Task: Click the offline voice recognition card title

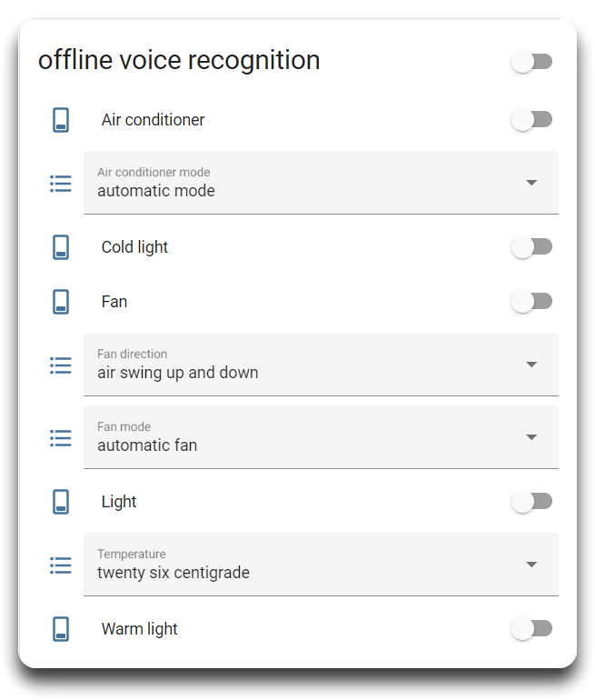Action: pyautogui.click(x=179, y=60)
